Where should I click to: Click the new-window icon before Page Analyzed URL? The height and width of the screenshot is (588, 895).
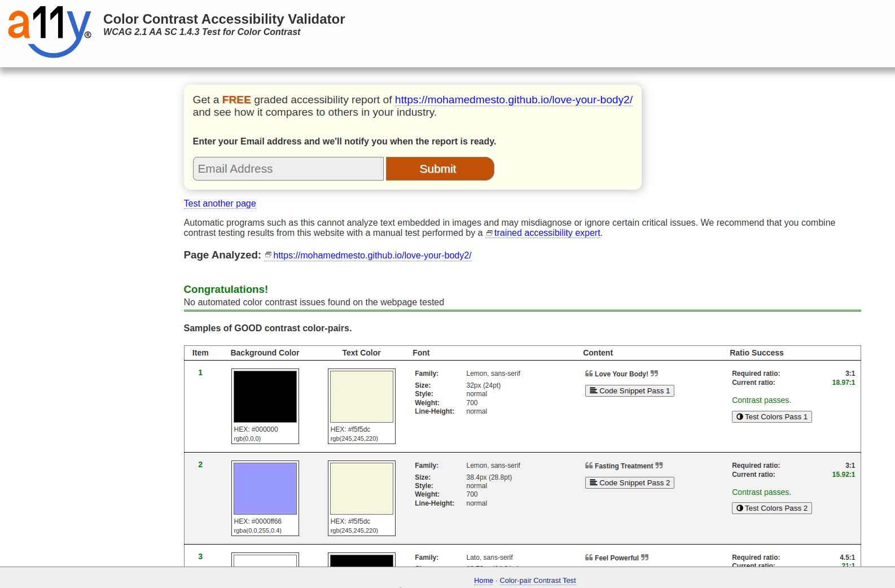pyautogui.click(x=269, y=255)
